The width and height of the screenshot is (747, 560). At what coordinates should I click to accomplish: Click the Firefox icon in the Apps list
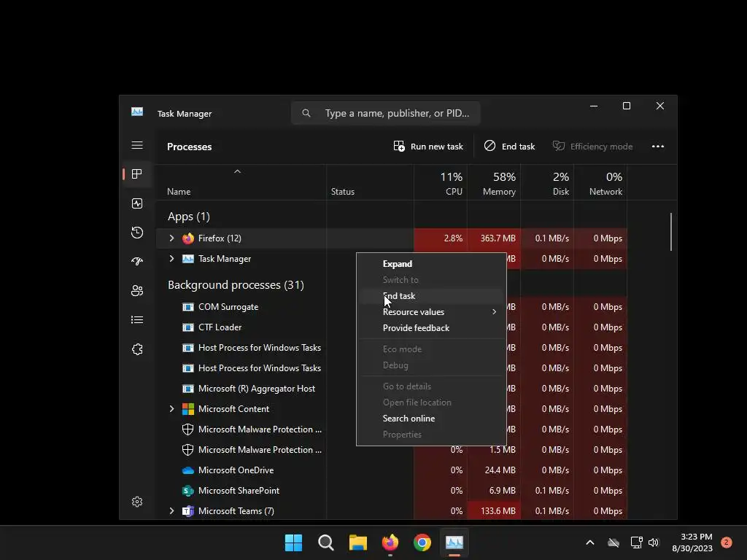click(x=188, y=238)
